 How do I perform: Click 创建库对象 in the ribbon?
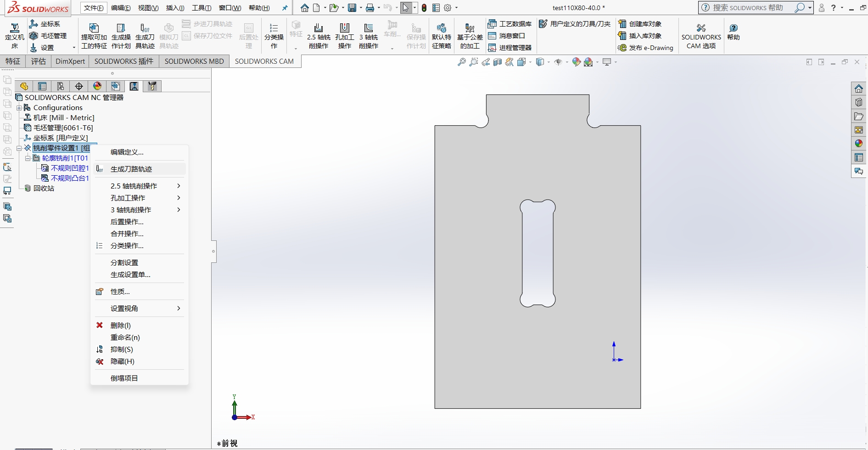(640, 24)
